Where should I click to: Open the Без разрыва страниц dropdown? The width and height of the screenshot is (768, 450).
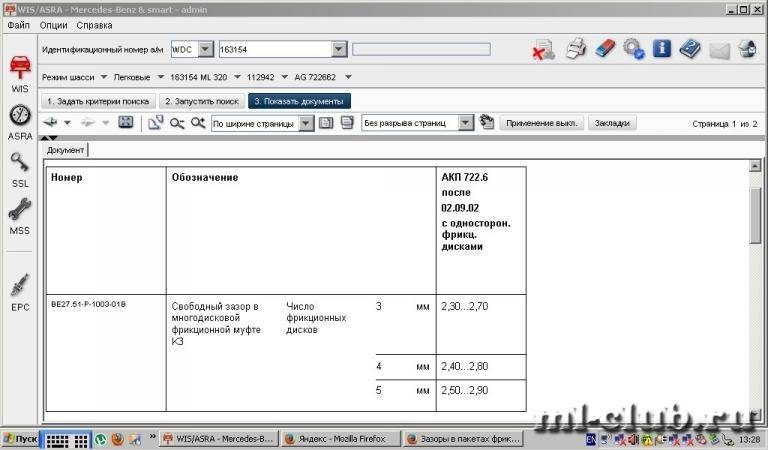(x=466, y=123)
